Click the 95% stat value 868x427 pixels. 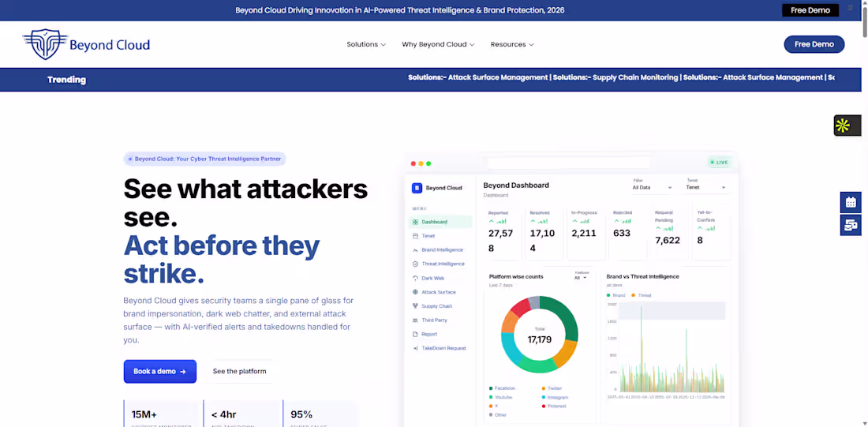pos(301,414)
